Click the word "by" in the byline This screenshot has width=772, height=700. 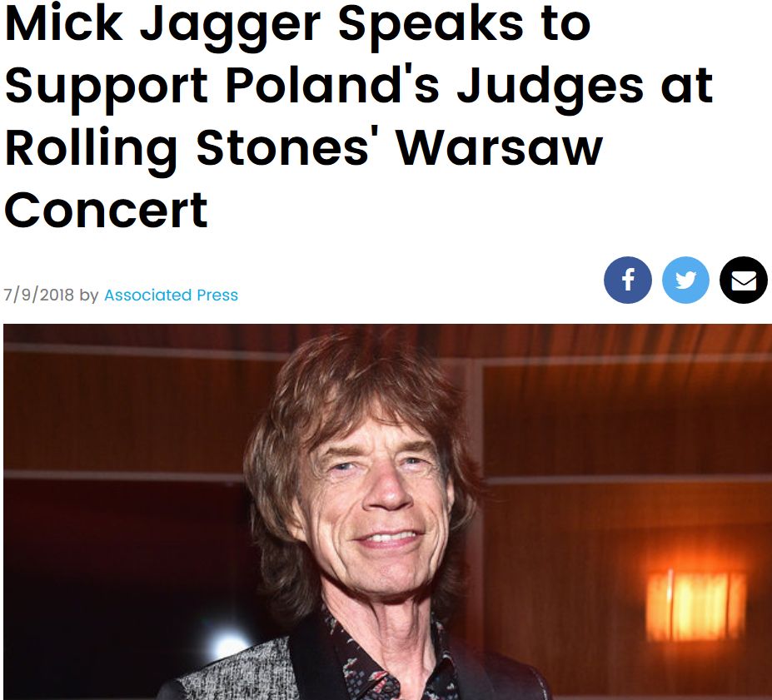[89, 295]
